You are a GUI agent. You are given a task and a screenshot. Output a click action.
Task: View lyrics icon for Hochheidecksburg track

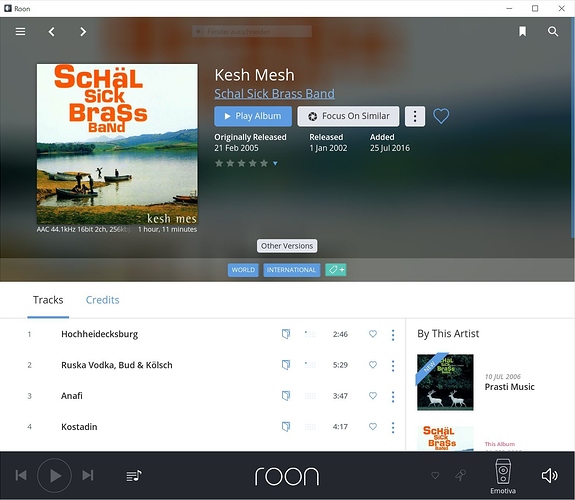[286, 334]
